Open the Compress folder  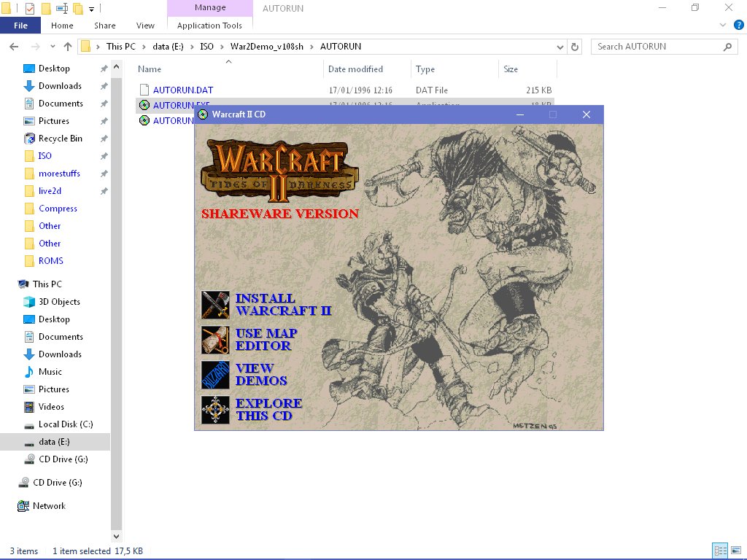58,209
